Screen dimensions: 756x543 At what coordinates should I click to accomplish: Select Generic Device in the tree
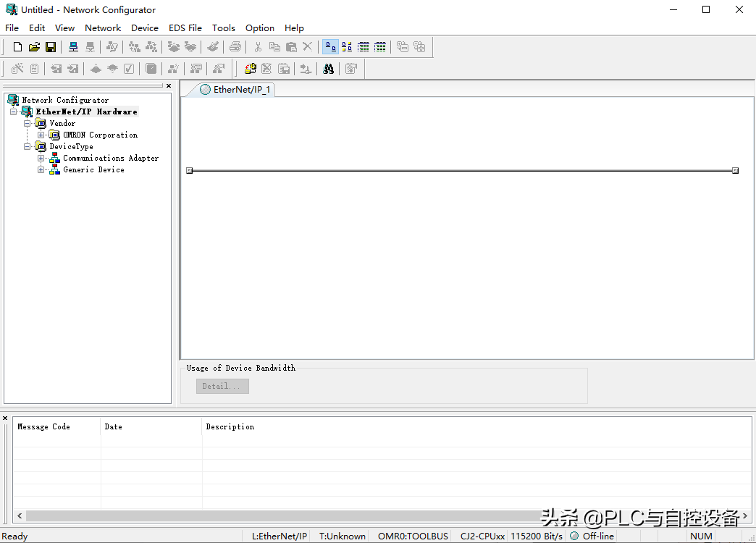tap(93, 169)
